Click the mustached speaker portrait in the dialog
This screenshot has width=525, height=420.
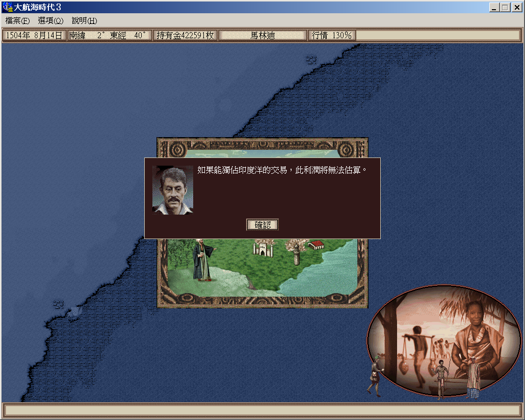click(173, 190)
